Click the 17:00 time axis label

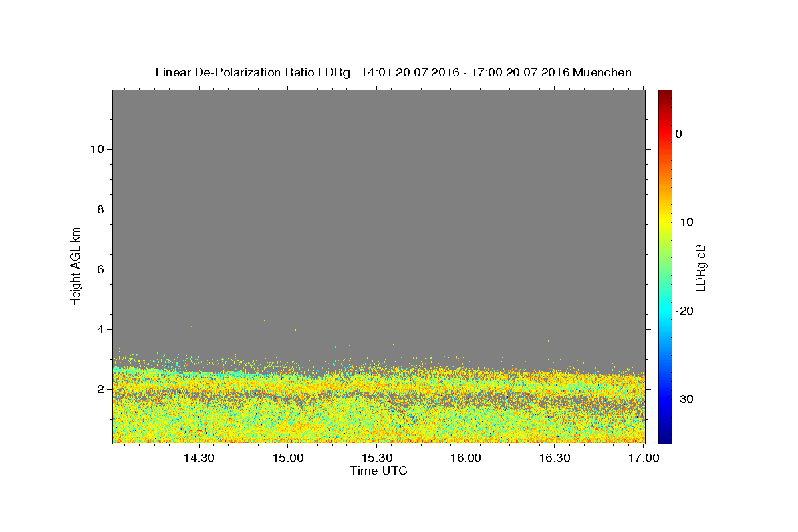click(644, 458)
